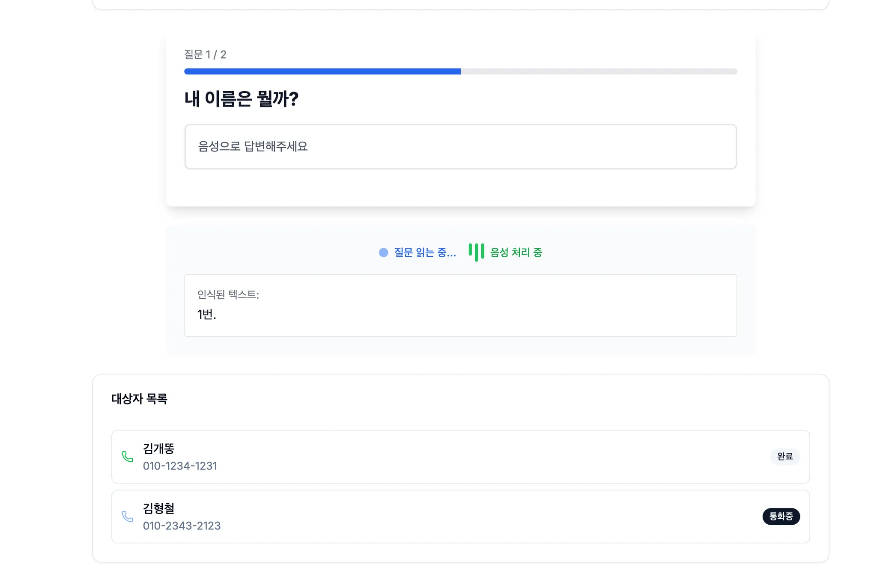Click the 질문 1 / 2 counter
This screenshot has height=588, width=877.
(205, 55)
